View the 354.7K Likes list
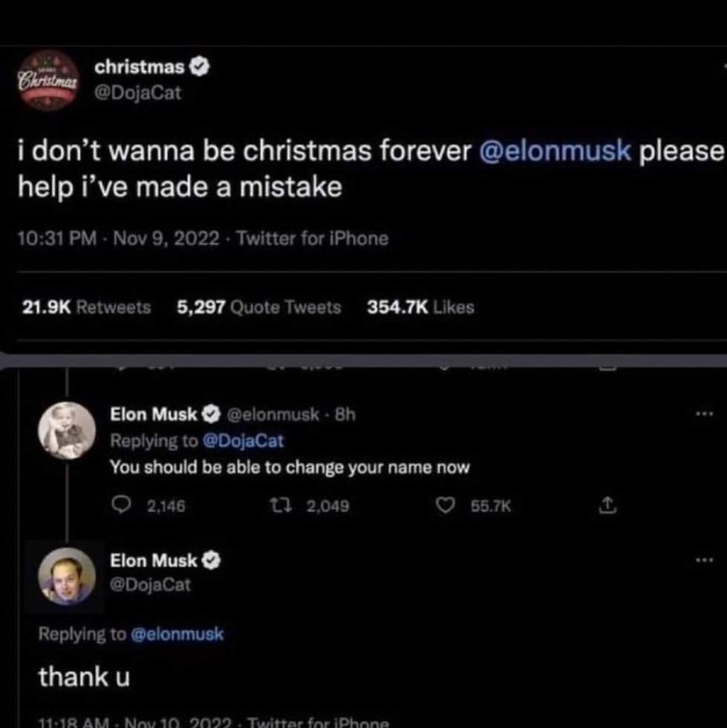727x728 pixels. coord(421,307)
